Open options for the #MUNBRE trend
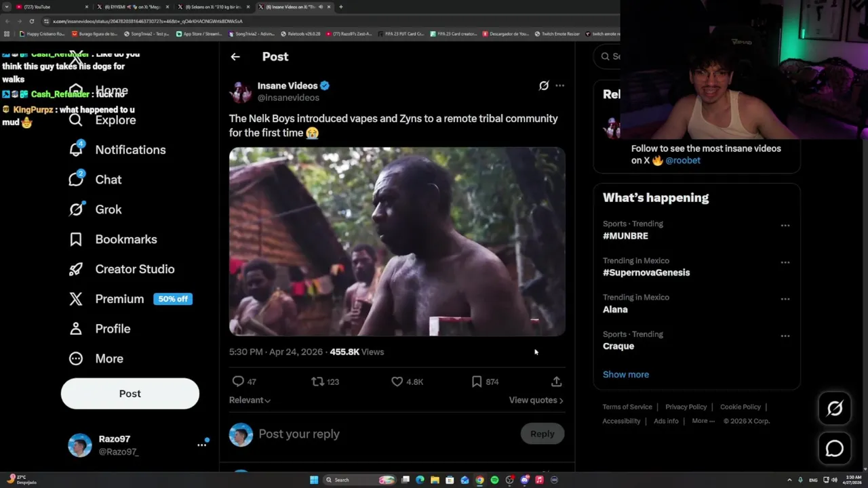 (x=785, y=226)
